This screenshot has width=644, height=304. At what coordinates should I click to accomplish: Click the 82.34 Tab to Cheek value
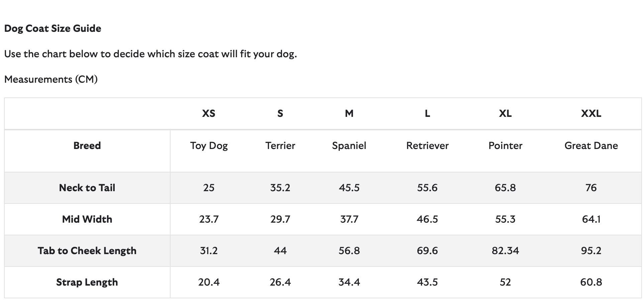505,251
